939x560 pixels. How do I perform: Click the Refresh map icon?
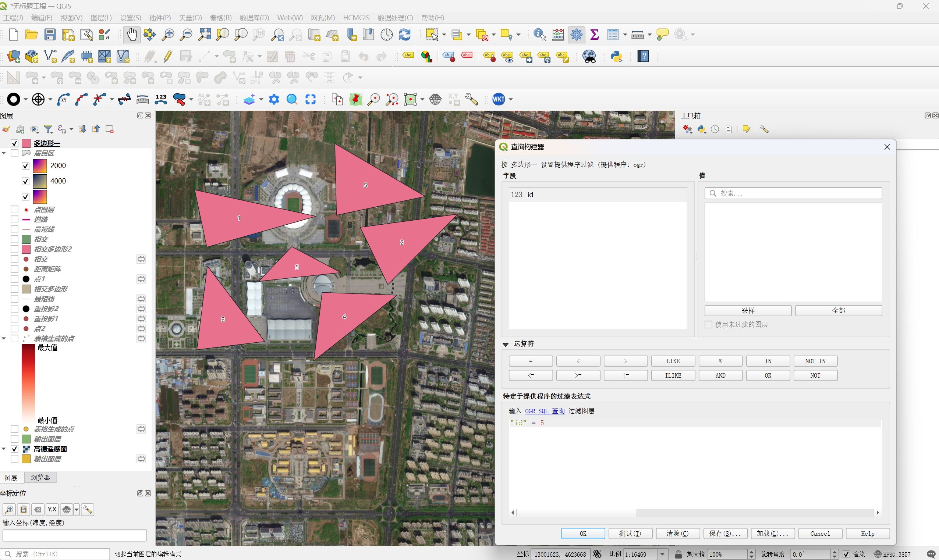pos(405,35)
